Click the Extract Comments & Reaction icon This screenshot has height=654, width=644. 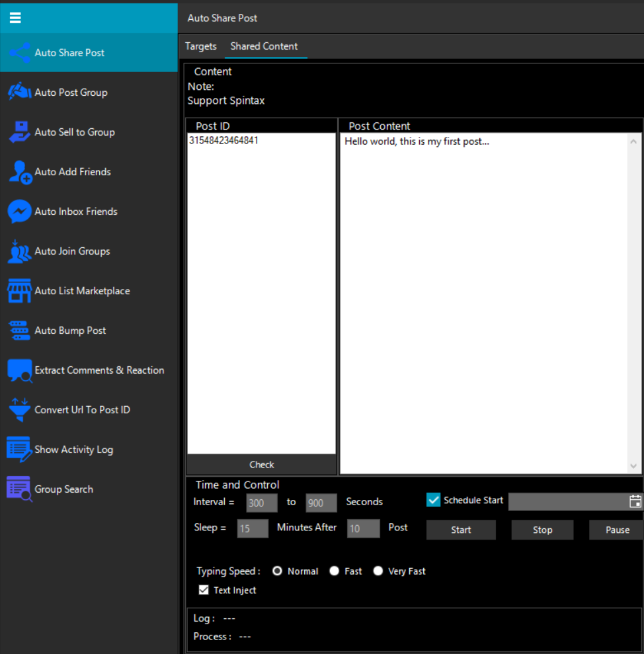pyautogui.click(x=20, y=370)
